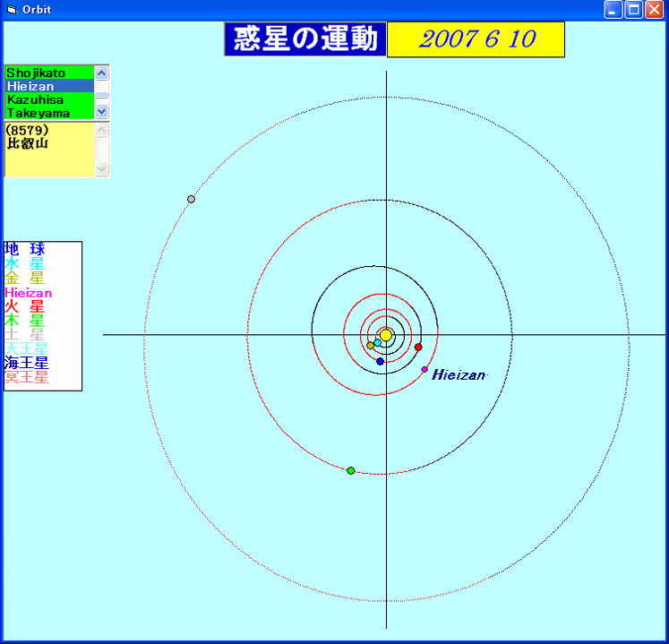Click 地球 in the planet legend
The image size is (669, 644).
[x=25, y=249]
